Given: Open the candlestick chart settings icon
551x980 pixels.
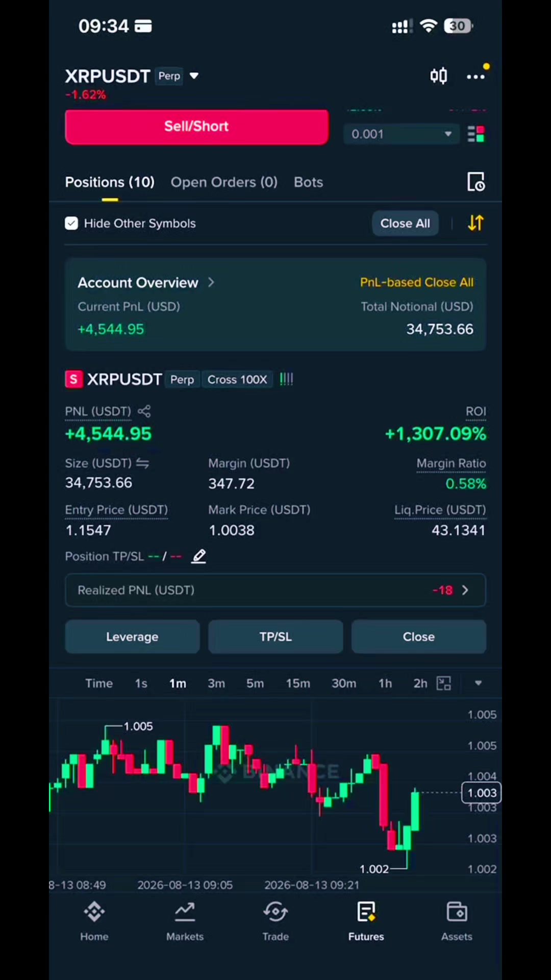Looking at the screenshot, I should (438, 76).
